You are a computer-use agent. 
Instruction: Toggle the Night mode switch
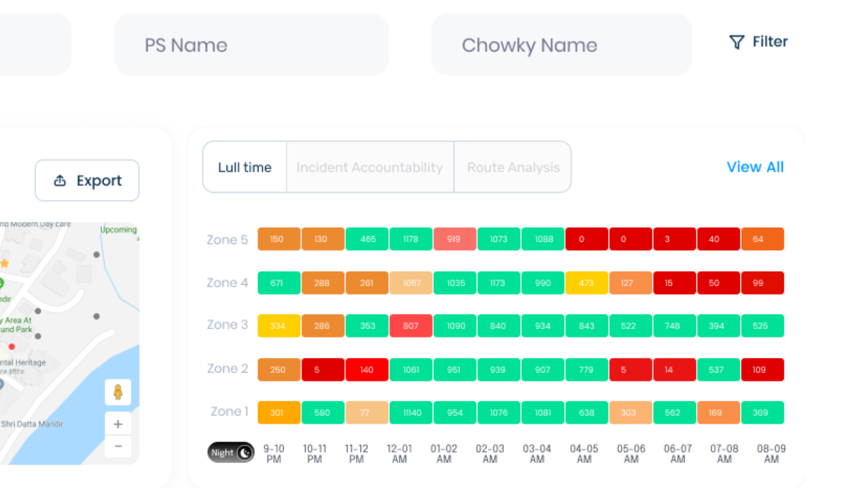click(231, 452)
